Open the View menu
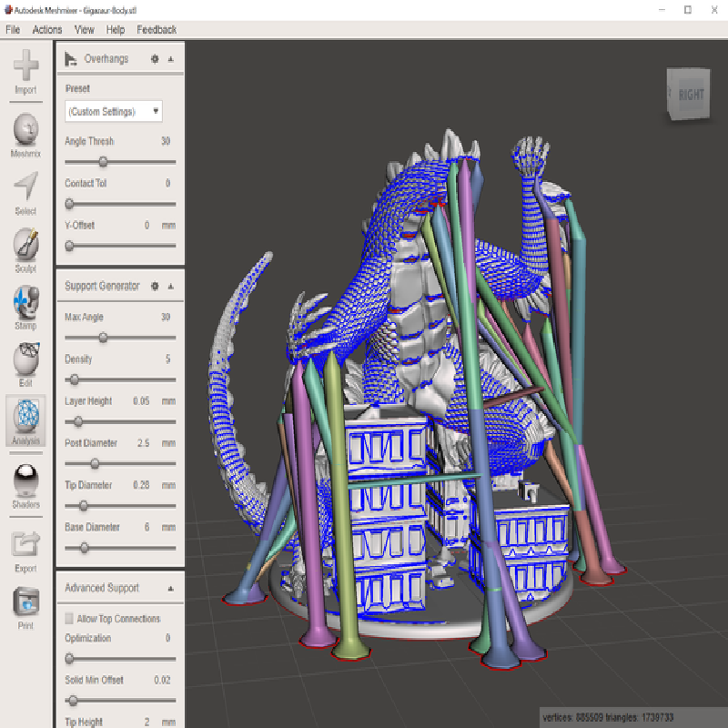Screen dimensions: 728x728 [84, 30]
